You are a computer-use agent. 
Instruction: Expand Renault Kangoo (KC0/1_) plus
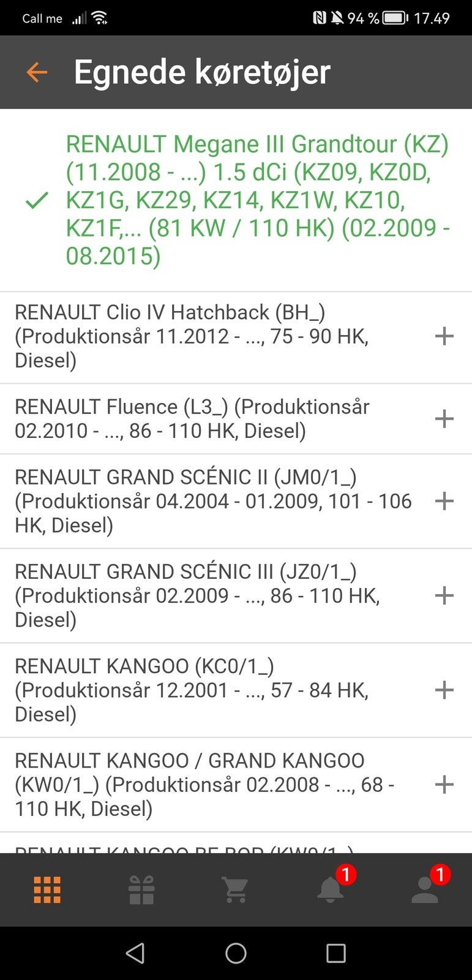[x=444, y=690]
